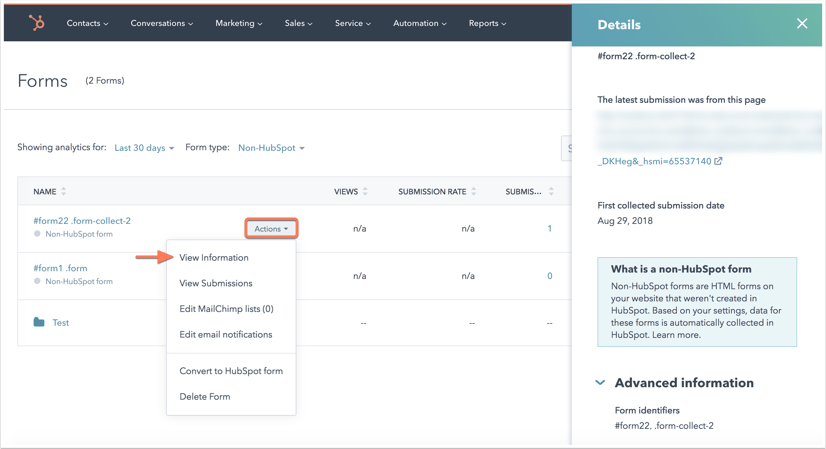Open the Contacts menu

[87, 23]
